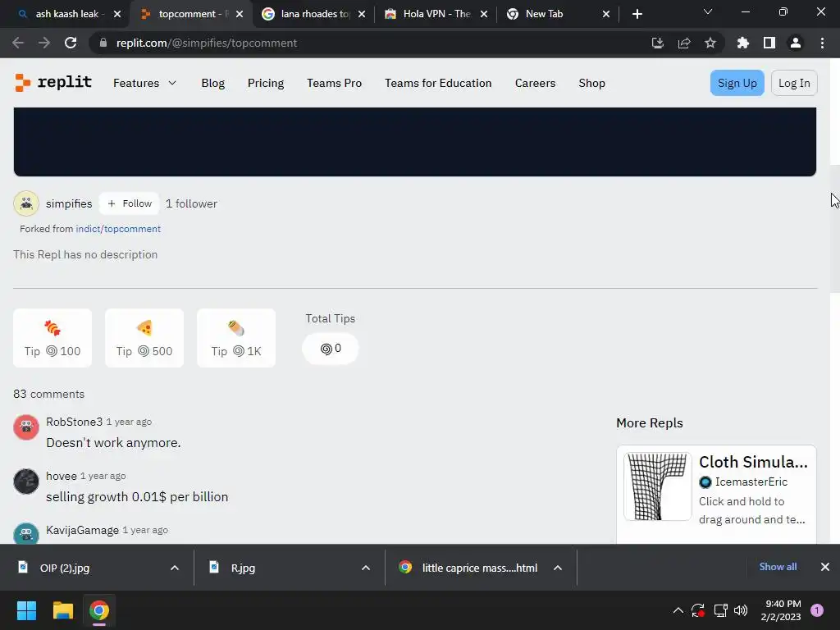Screen dimensions: 840x630
Task: Click the simpifies avatar icon
Action: pos(26,203)
